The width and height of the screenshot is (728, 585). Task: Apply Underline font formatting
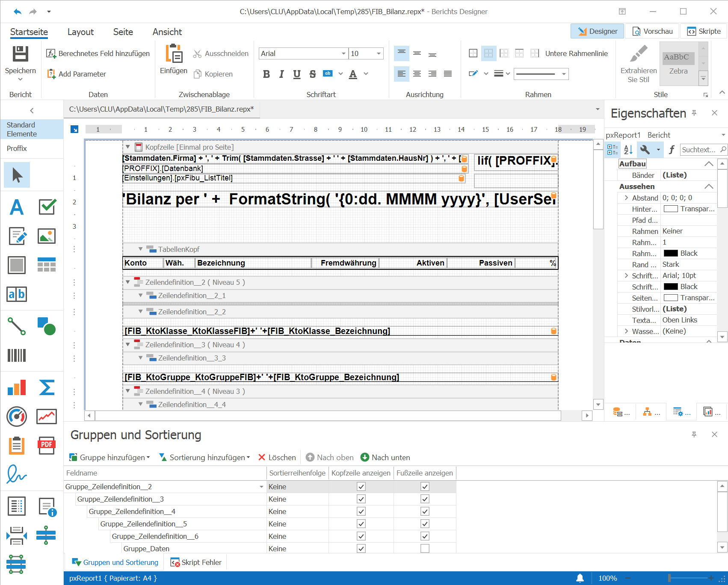[297, 74]
